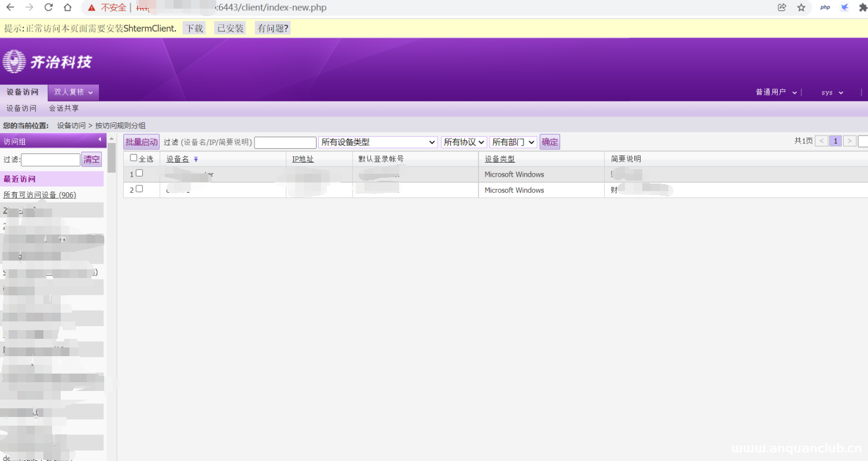868x461 pixels.
Task: Open the 所有协议 dropdown
Action: pyautogui.click(x=463, y=141)
